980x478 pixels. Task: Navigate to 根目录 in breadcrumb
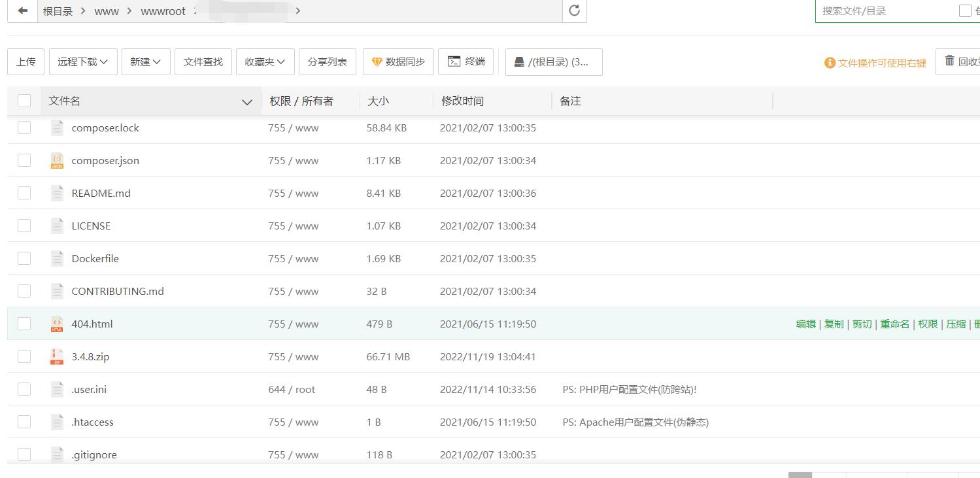click(x=58, y=11)
